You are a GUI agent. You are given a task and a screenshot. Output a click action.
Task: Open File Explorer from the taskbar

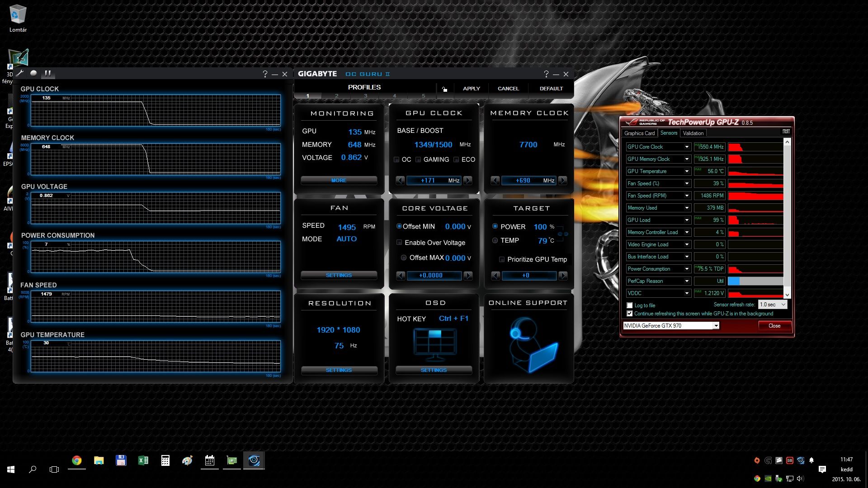pyautogui.click(x=99, y=460)
